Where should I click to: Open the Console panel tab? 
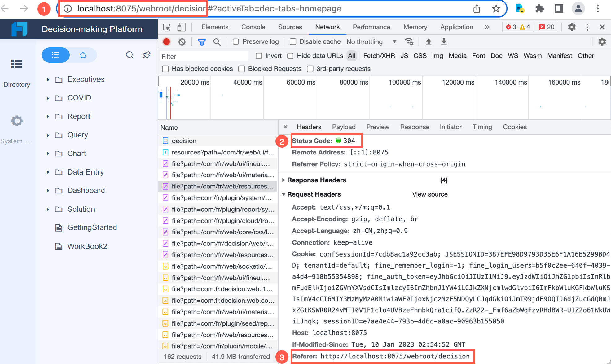point(253,27)
